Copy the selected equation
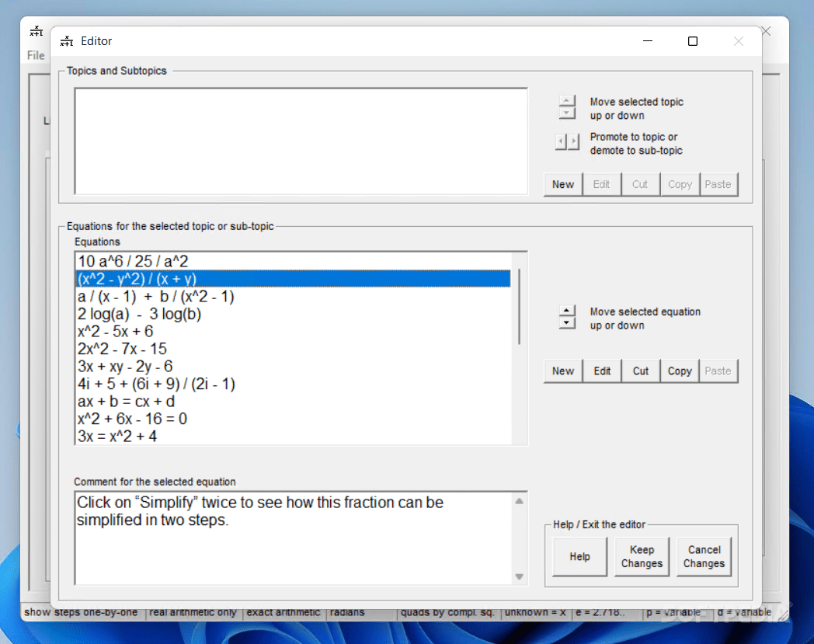 (x=680, y=371)
